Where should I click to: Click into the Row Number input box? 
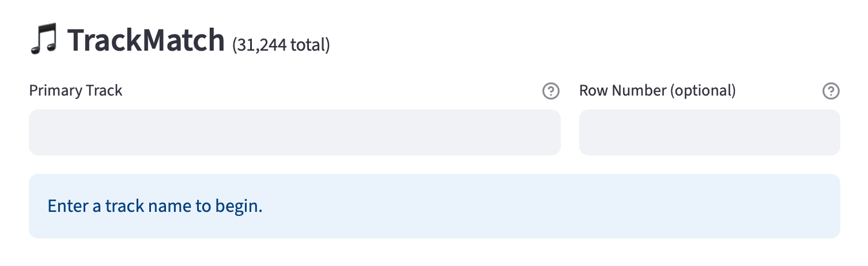(710, 132)
